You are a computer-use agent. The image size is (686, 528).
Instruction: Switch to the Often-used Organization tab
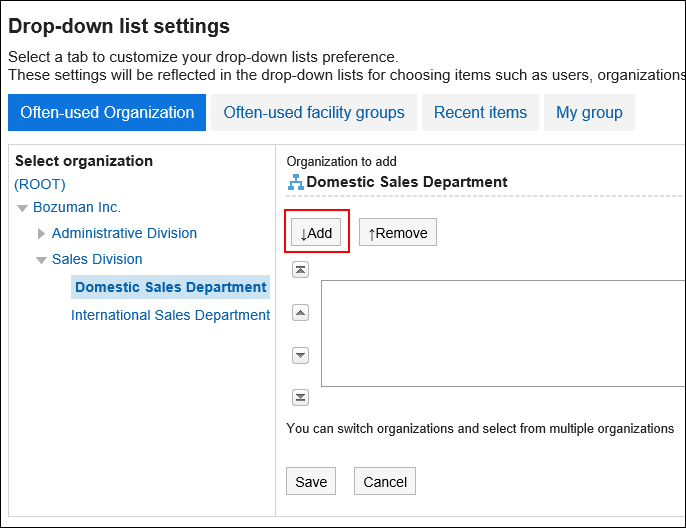107,112
